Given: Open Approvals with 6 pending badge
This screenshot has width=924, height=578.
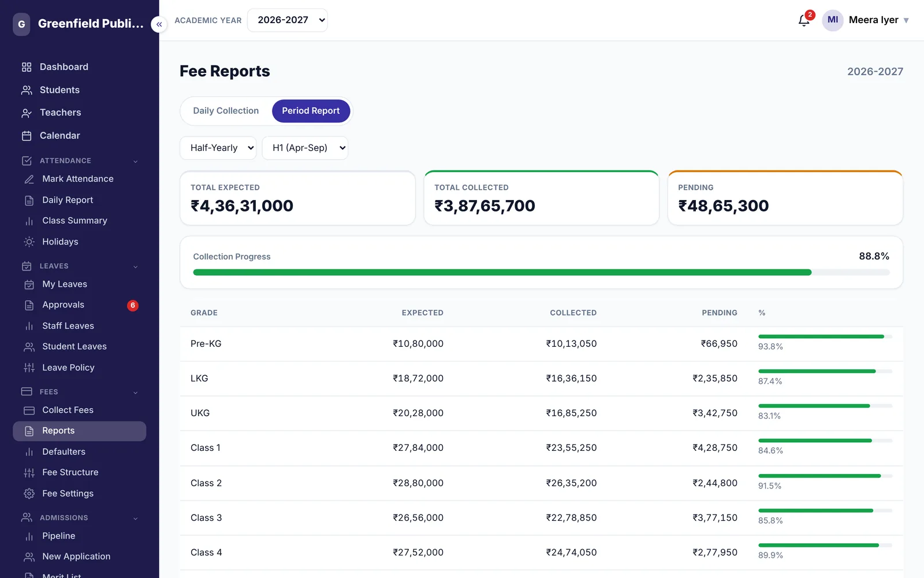Looking at the screenshot, I should [79, 305].
